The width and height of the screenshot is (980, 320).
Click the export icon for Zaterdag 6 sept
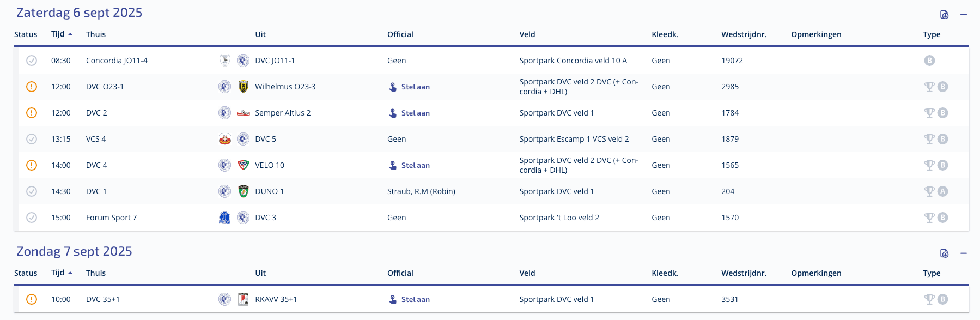[944, 15]
